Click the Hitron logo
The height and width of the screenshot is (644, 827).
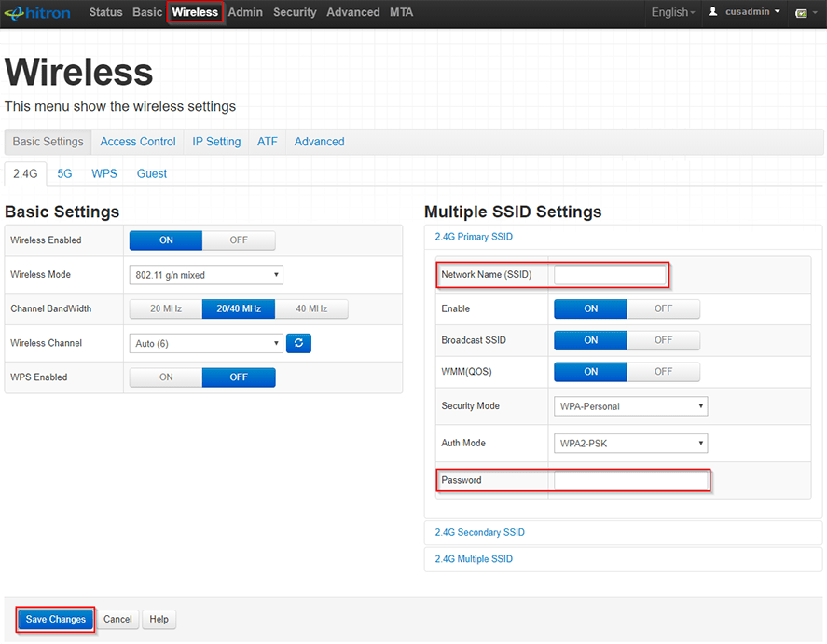pos(37,13)
